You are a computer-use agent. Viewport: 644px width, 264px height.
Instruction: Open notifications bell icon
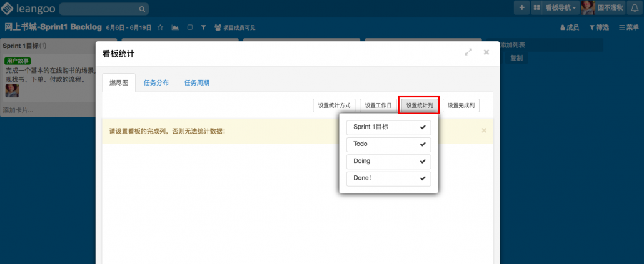(x=633, y=8)
